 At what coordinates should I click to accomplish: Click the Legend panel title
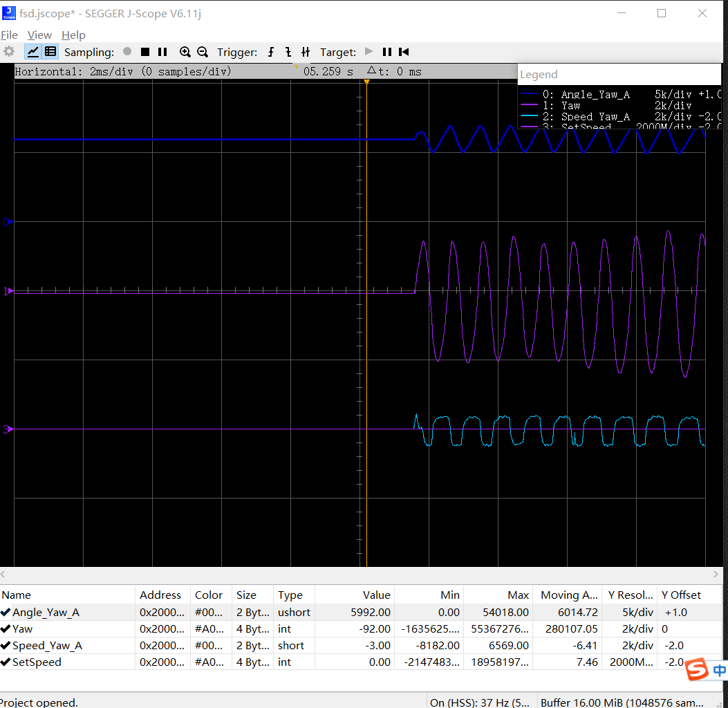click(539, 74)
